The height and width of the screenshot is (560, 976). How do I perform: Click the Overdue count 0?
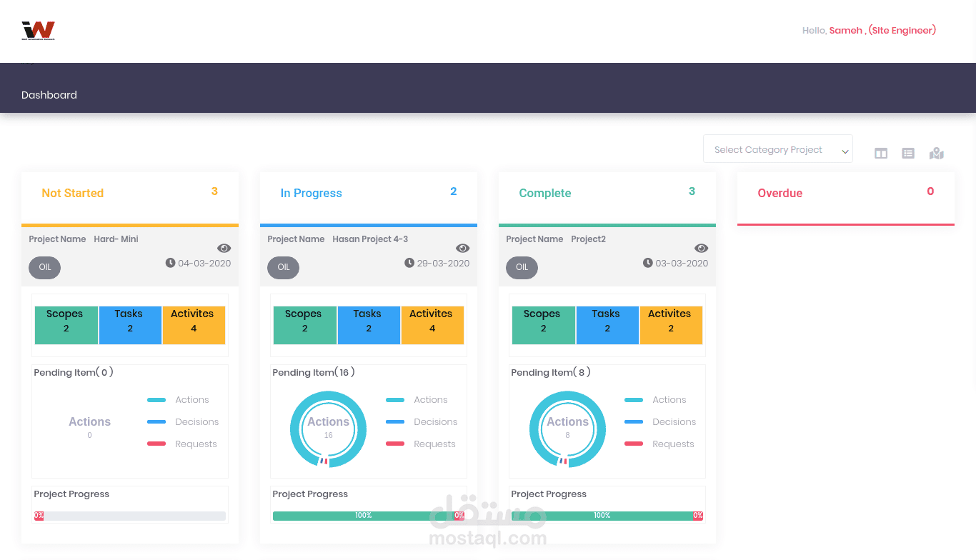click(930, 191)
